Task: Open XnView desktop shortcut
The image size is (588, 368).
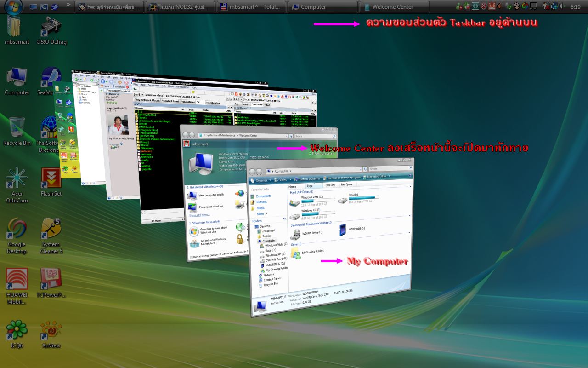Action: (x=51, y=334)
